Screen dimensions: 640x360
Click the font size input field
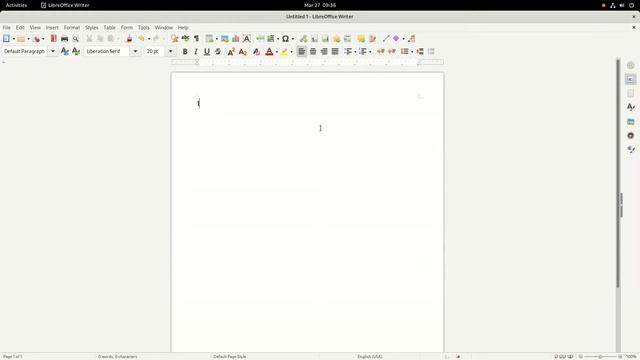[155, 51]
